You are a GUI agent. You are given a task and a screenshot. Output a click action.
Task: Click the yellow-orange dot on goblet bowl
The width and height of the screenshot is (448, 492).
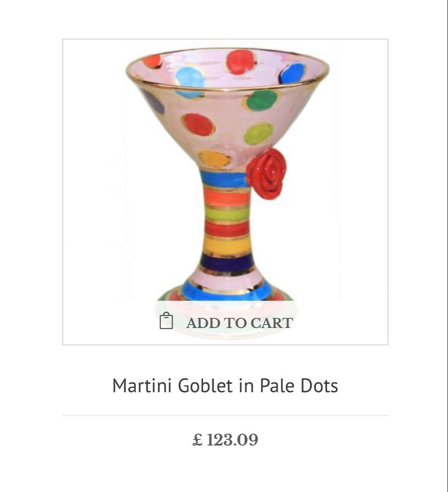coord(215,160)
